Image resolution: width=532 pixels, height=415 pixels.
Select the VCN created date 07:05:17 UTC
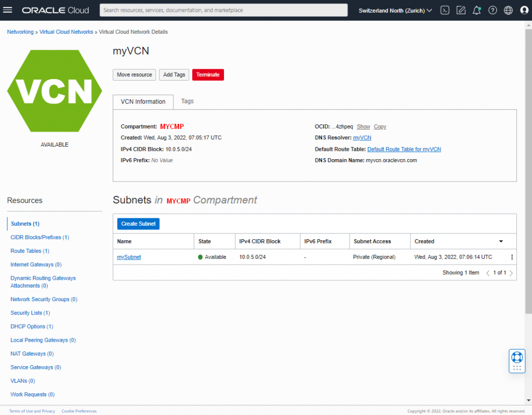tap(182, 138)
